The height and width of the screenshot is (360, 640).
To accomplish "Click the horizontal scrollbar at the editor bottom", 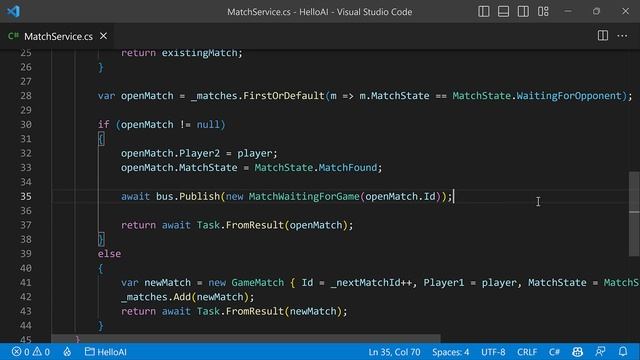I will [x=246, y=339].
